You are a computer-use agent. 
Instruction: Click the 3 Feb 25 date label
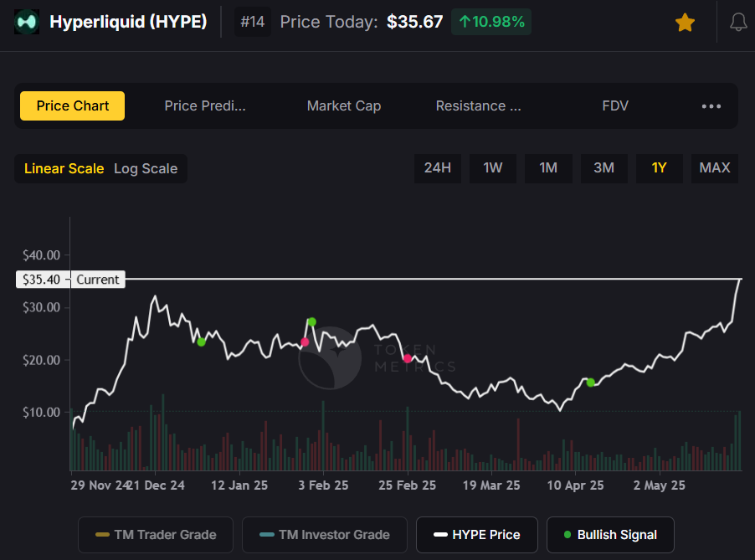[323, 485]
